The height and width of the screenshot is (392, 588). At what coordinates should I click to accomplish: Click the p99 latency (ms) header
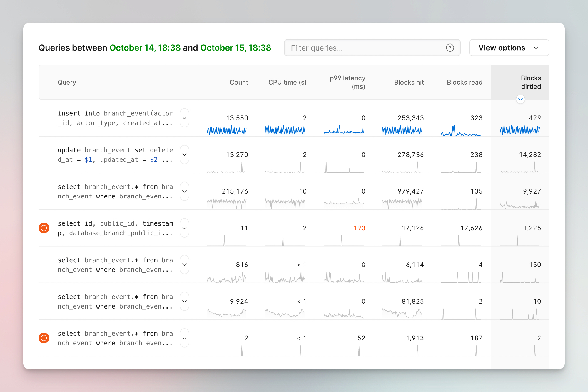pyautogui.click(x=347, y=82)
